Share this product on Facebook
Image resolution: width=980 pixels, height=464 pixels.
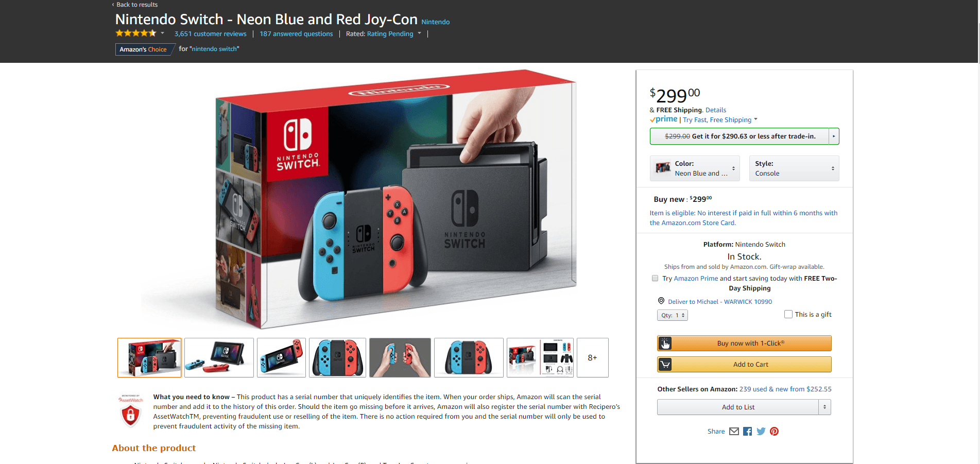coord(747,432)
